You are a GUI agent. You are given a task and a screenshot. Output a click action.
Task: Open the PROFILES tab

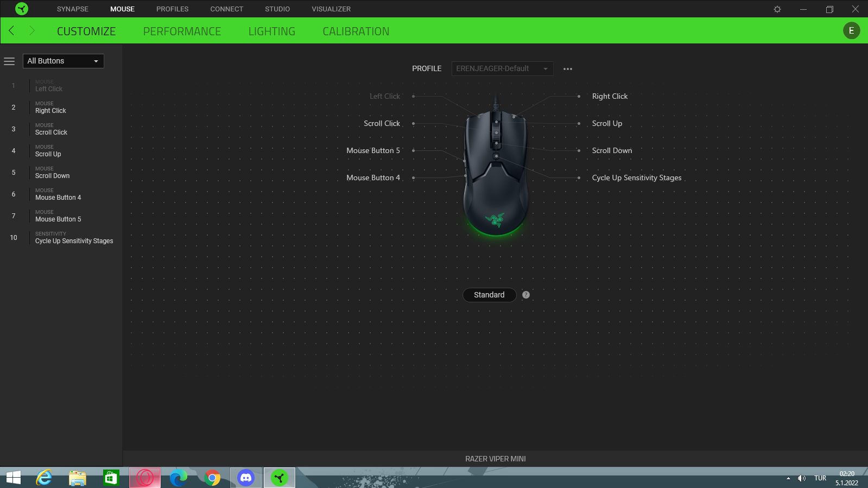[x=173, y=9]
